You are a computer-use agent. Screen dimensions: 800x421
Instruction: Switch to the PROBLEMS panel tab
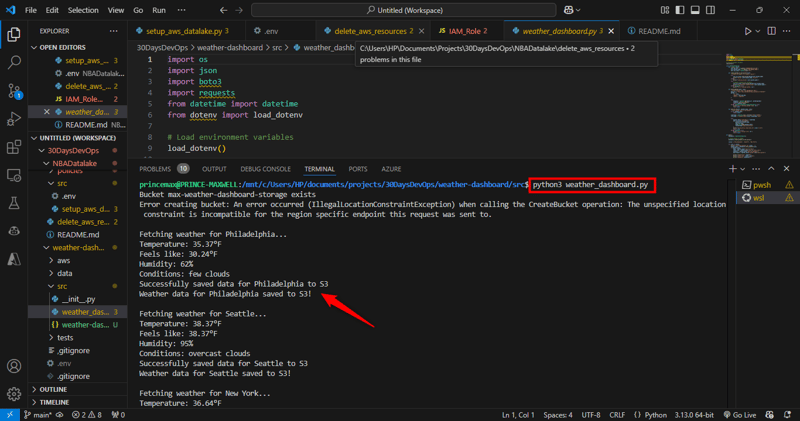(x=155, y=169)
